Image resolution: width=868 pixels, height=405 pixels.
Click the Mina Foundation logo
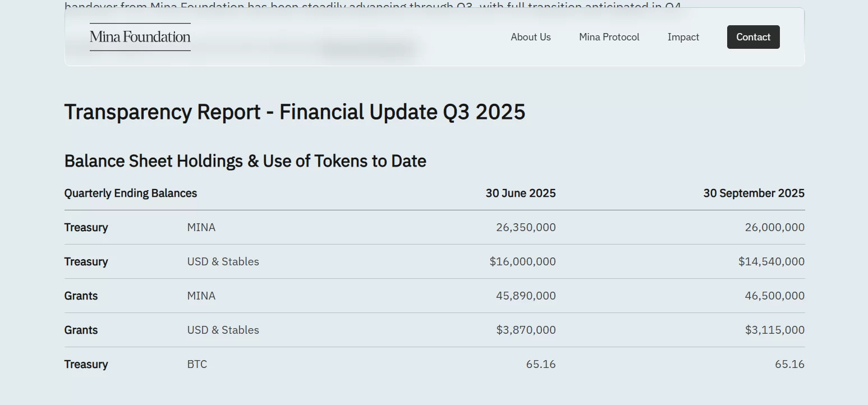[140, 37]
